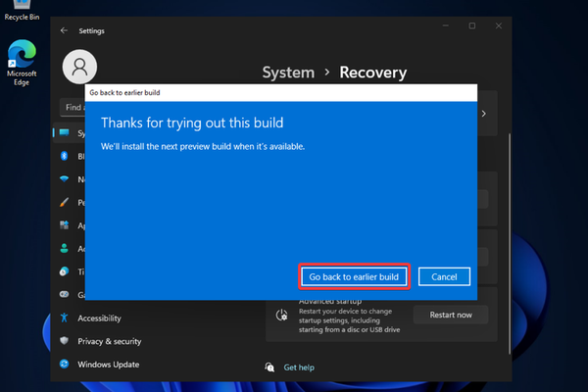Screen dimensions: 588x392
Task: Open the user account avatar
Action: [x=79, y=66]
